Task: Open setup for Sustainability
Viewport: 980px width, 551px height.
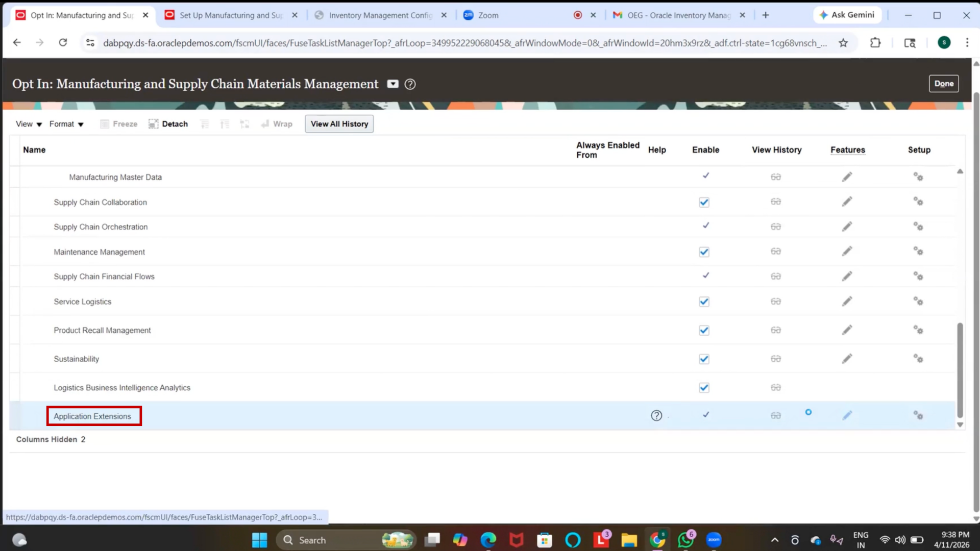Action: coord(918,359)
